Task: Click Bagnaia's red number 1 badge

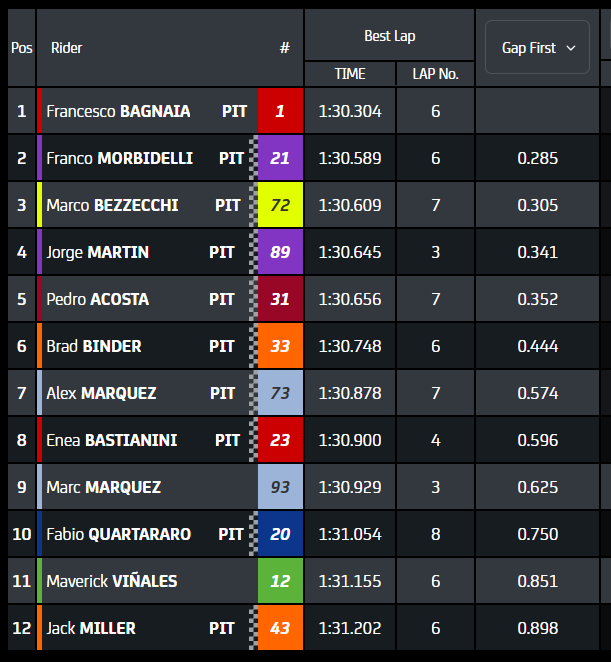Action: click(x=280, y=111)
